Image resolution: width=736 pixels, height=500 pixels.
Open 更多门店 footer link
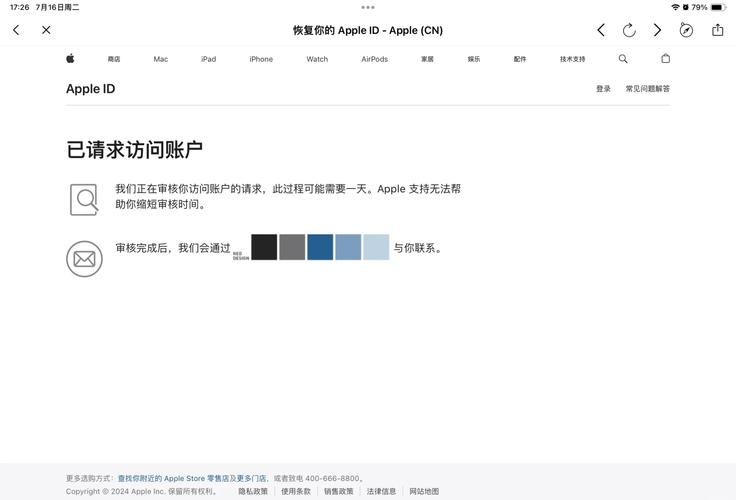[x=251, y=478]
